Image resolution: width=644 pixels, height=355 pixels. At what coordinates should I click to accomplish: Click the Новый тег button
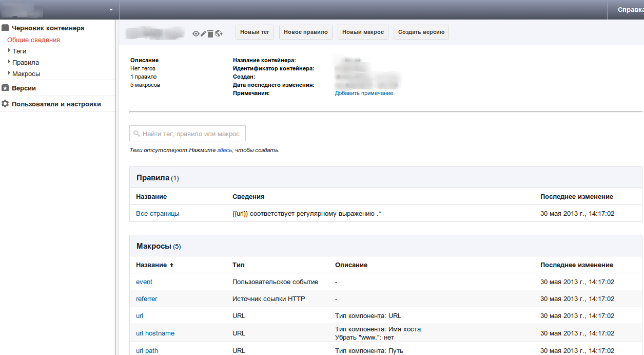tap(255, 32)
